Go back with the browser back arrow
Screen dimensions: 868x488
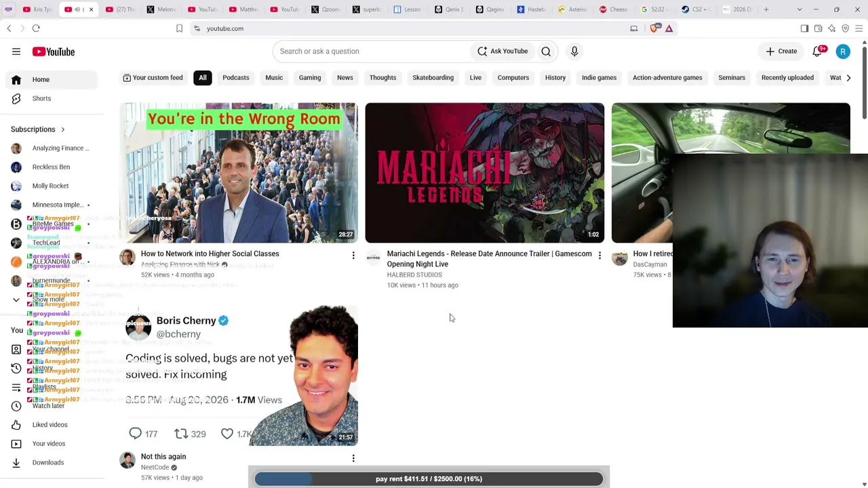pos(9,28)
